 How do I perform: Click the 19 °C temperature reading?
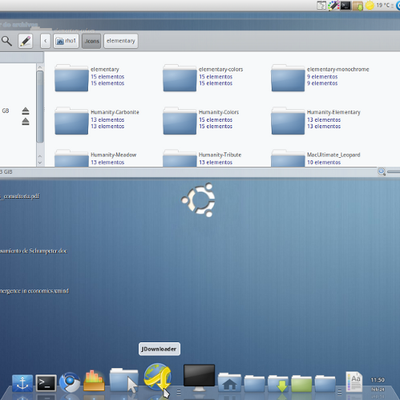point(383,5)
